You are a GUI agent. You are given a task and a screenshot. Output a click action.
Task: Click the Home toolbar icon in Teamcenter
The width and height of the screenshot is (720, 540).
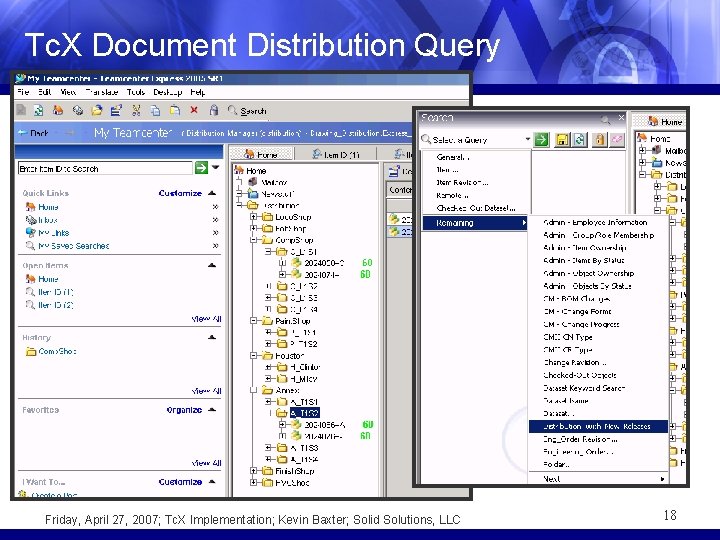[x=58, y=110]
